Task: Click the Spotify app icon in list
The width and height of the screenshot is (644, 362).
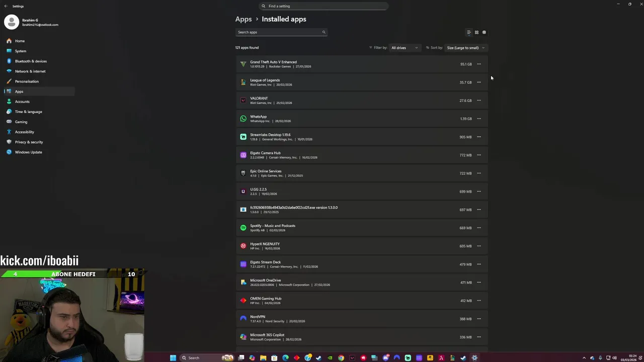Action: click(243, 228)
